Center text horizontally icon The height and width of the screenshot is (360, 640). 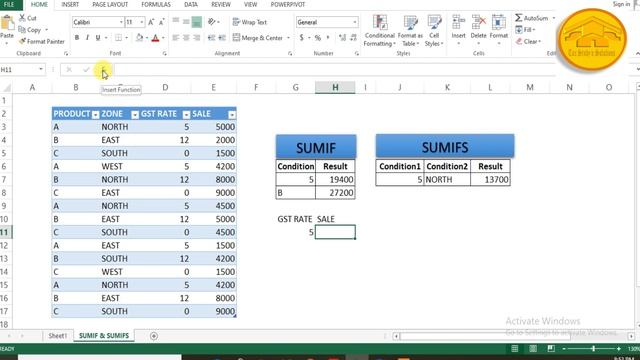[x=186, y=38]
